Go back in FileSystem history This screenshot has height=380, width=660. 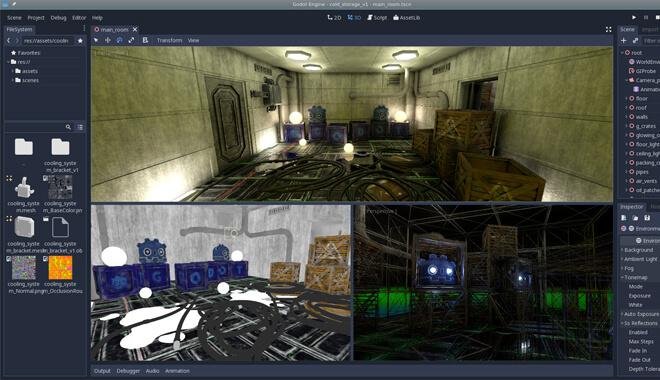pos(8,40)
